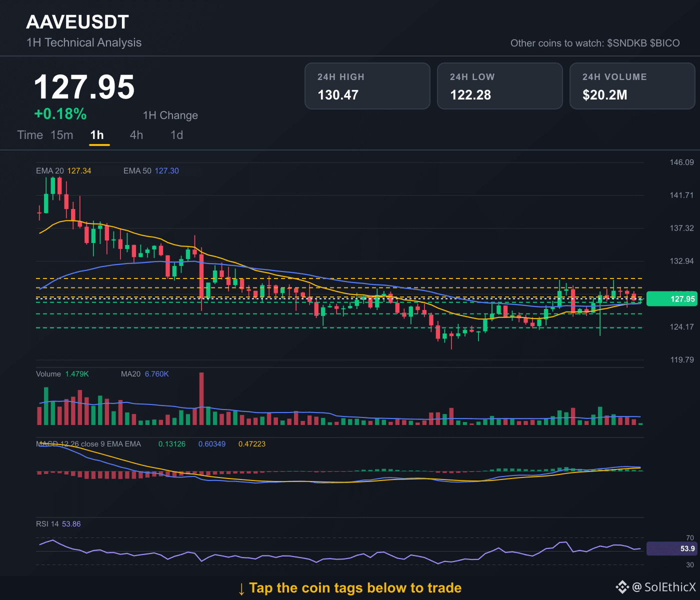Click the 124.17 price axis label

682,326
